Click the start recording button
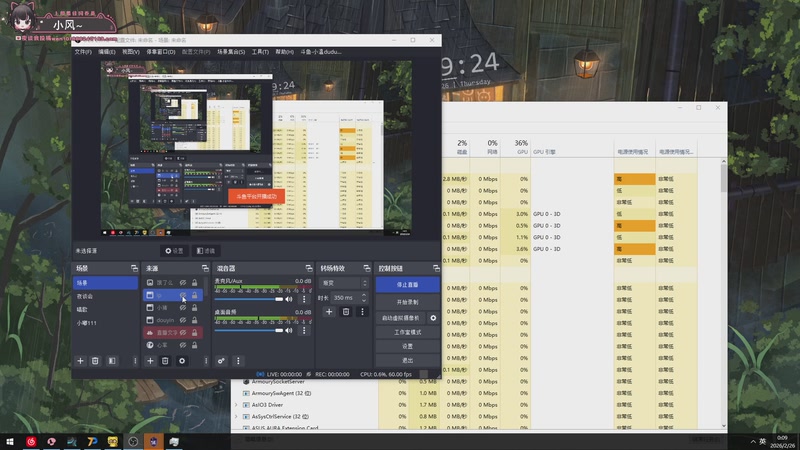Image resolution: width=800 pixels, height=450 pixels. pos(408,302)
